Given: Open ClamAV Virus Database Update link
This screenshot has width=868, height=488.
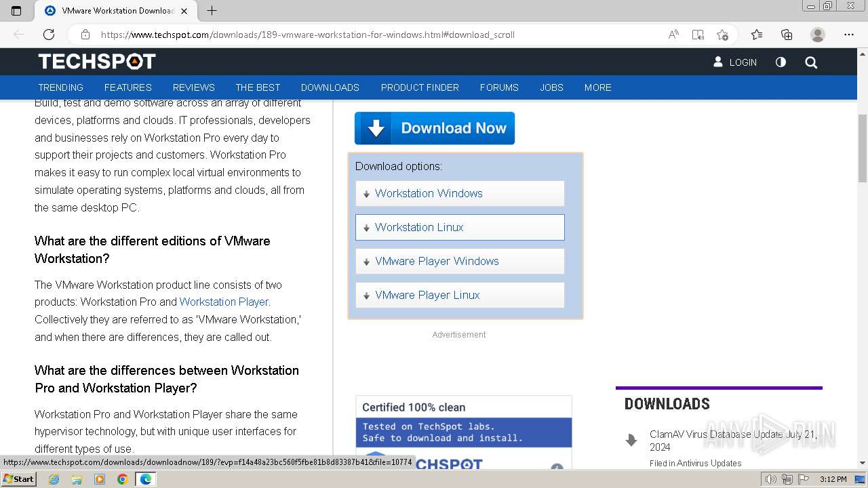Looking at the screenshot, I should click(734, 441).
